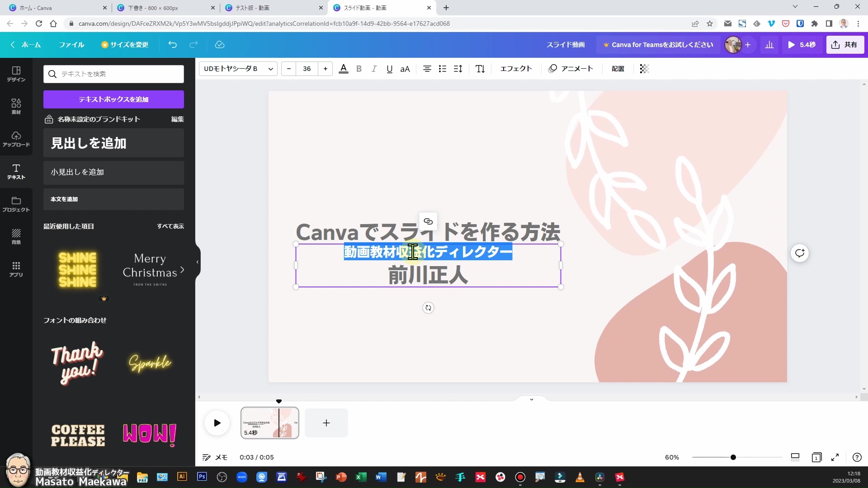
Task: Select the Text (テキスト) side panel
Action: (x=16, y=171)
